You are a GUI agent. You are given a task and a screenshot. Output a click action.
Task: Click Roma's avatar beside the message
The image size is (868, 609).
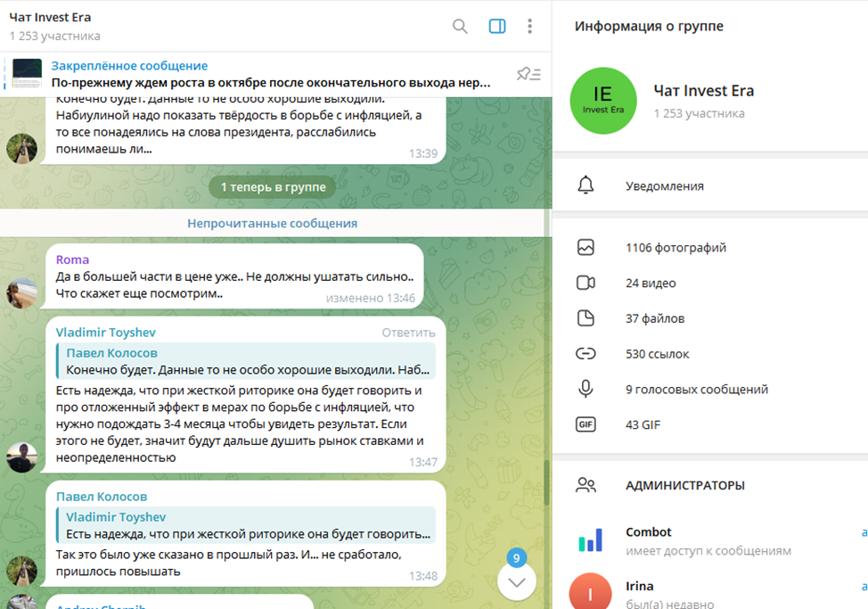coord(21,292)
